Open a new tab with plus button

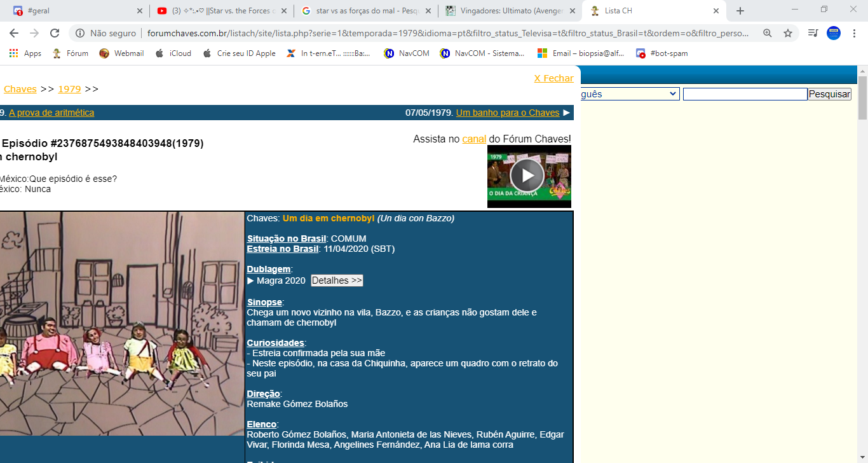click(740, 11)
